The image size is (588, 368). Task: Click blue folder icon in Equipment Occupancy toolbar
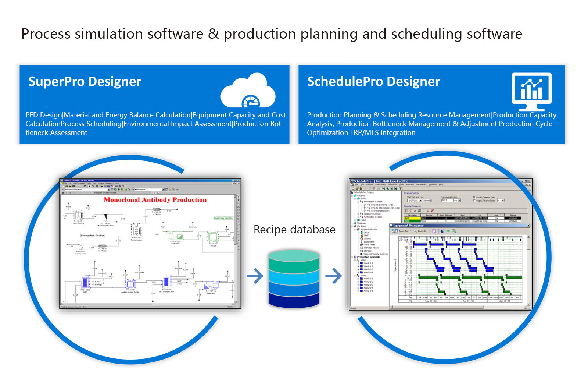(x=442, y=231)
